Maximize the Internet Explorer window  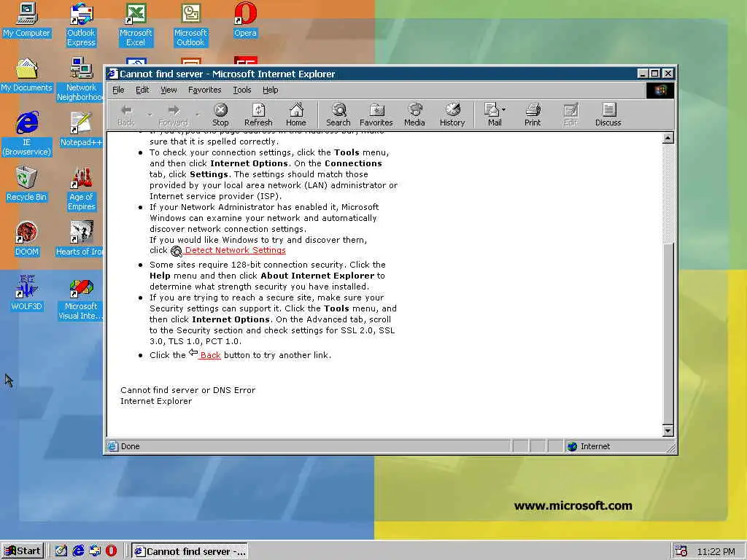tap(654, 74)
